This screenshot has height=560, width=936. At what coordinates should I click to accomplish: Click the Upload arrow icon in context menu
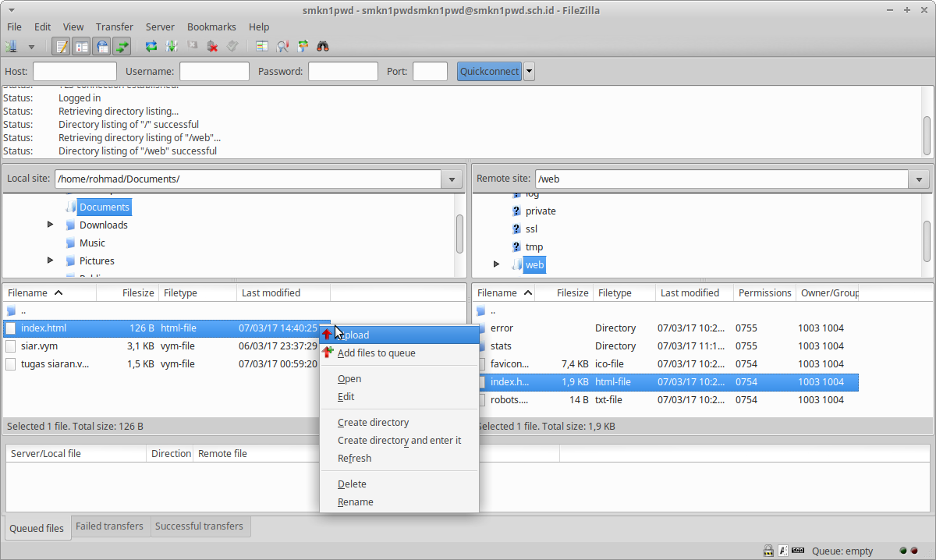[328, 335]
